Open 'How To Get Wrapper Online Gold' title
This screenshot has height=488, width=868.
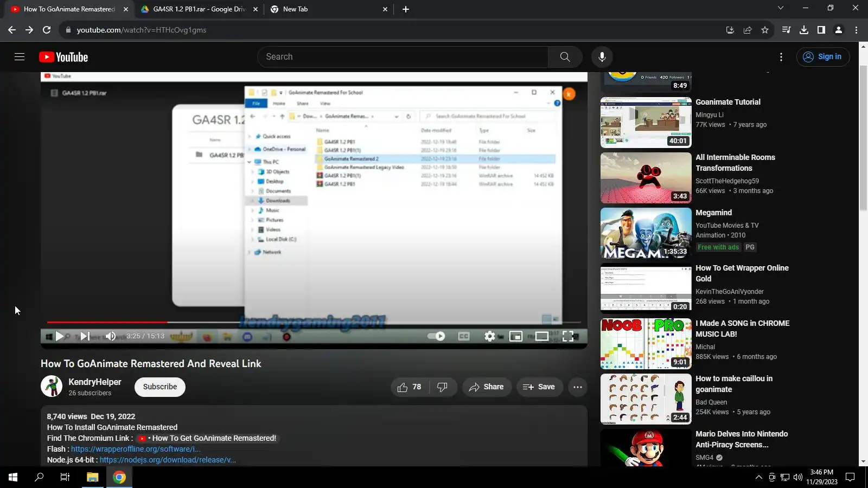pyautogui.click(x=742, y=273)
